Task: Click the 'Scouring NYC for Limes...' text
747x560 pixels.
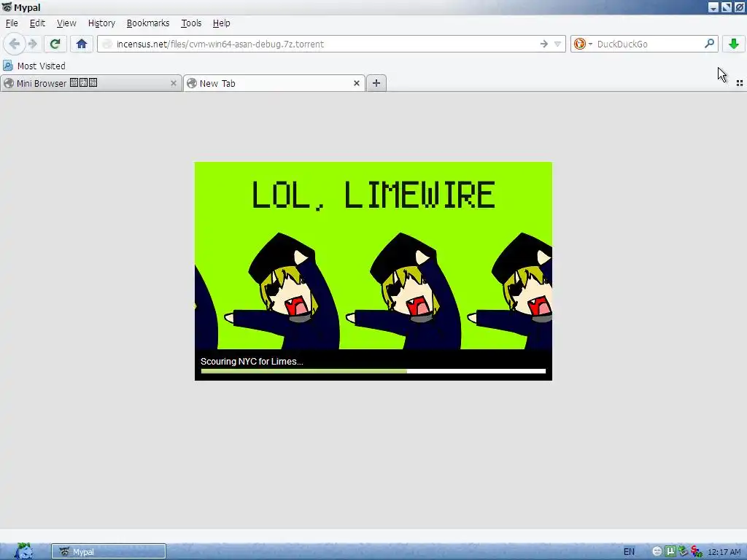Action: 252,362
